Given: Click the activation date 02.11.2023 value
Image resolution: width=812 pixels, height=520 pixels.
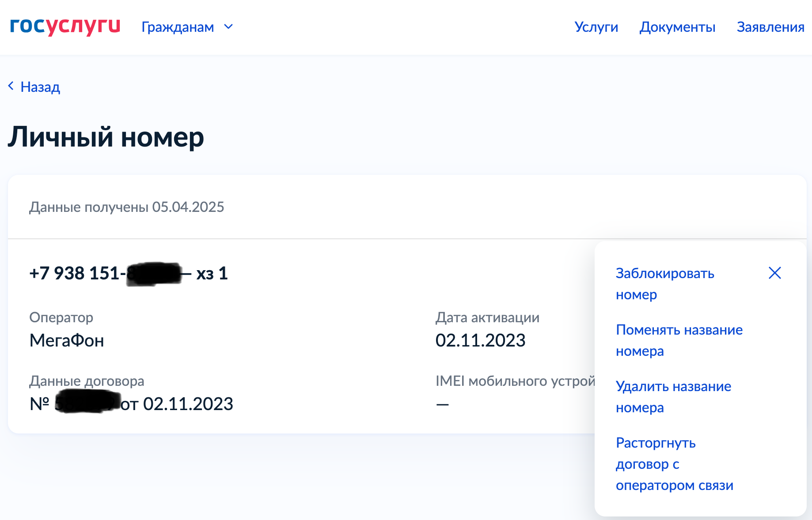Looking at the screenshot, I should point(480,340).
